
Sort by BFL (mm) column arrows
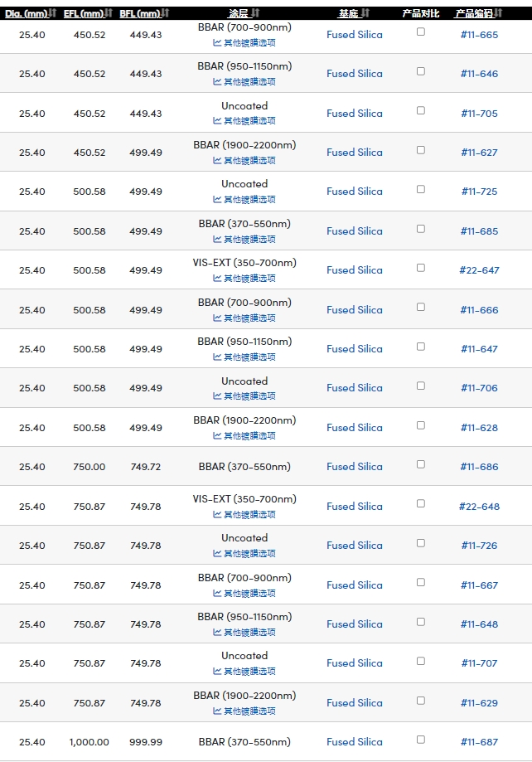166,13
